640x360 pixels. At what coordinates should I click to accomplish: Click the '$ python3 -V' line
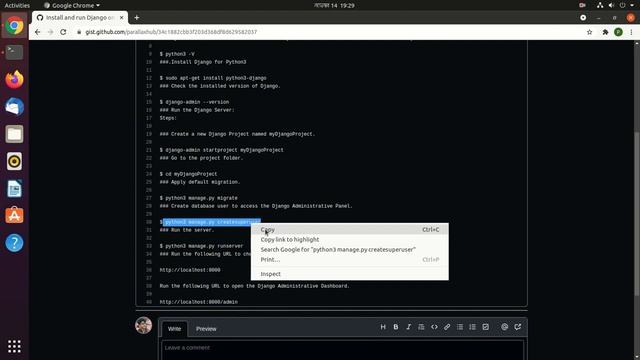[x=177, y=54]
